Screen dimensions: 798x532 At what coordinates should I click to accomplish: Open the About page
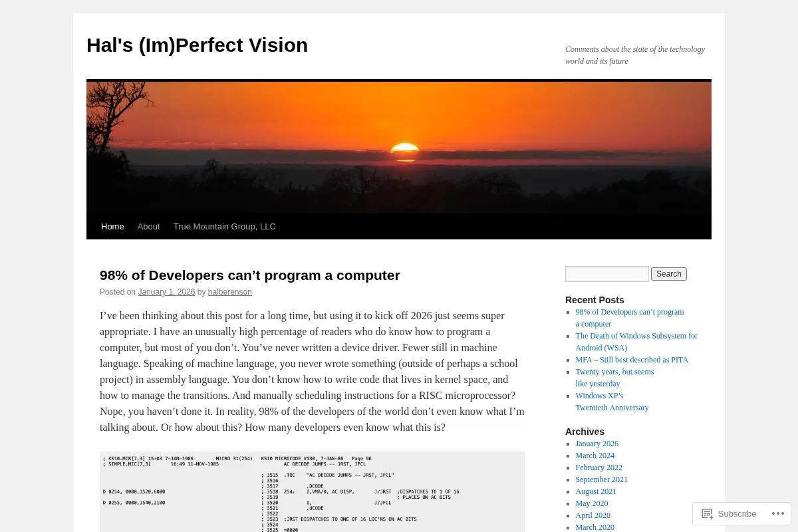pyautogui.click(x=148, y=226)
